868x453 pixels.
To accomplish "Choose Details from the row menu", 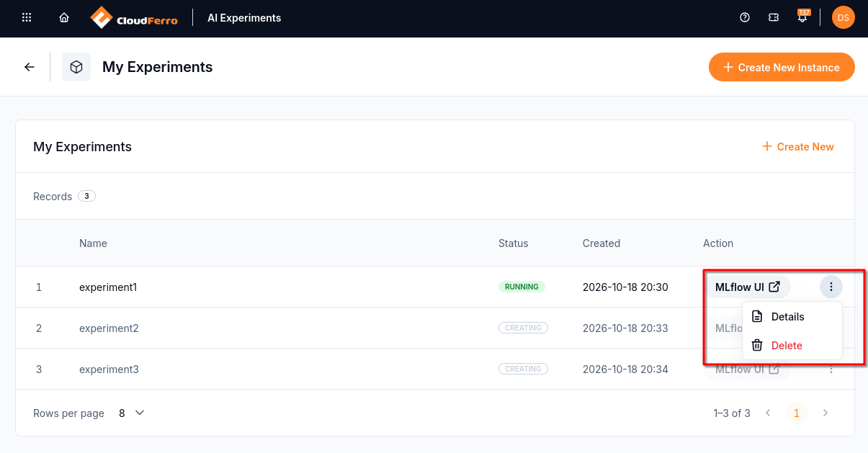I will (792, 317).
